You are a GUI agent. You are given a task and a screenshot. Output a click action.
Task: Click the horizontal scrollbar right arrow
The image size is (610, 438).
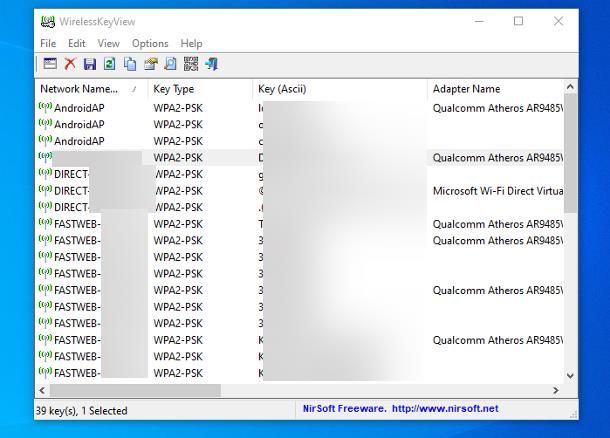tap(556, 390)
